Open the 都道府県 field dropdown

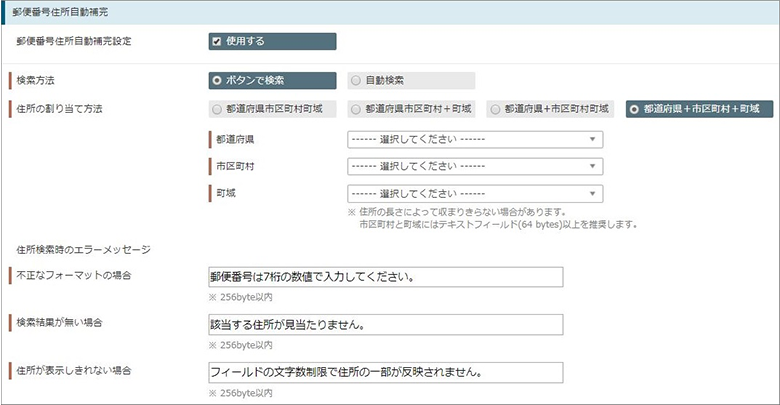click(475, 139)
